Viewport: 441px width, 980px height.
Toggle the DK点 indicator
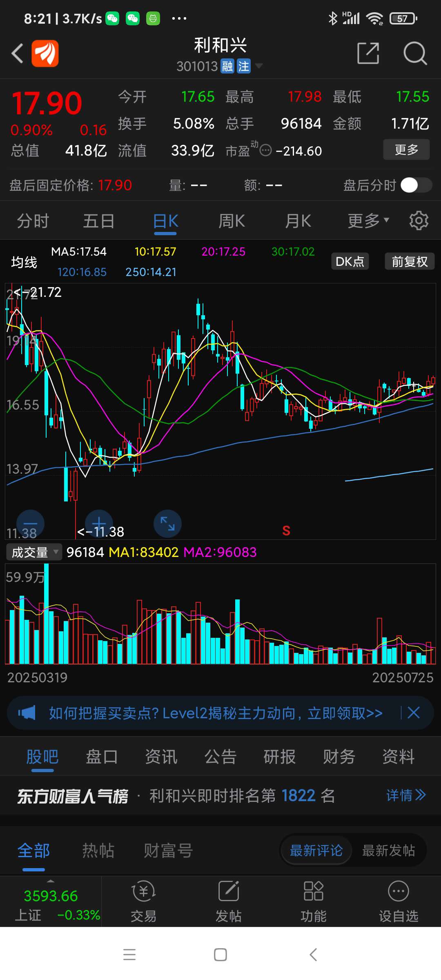350,261
